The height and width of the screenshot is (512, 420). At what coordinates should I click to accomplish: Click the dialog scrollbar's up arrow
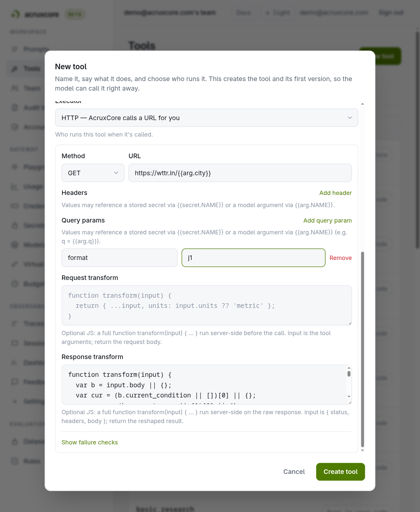coord(363,104)
